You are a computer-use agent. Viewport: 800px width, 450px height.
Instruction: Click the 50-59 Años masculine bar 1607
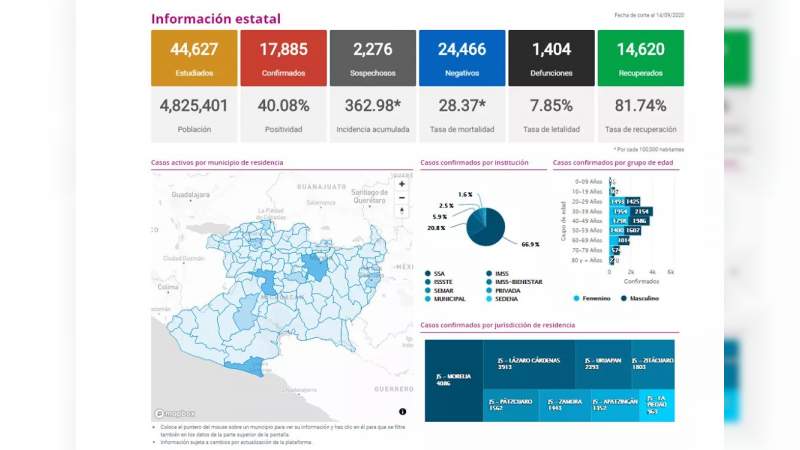(x=633, y=231)
